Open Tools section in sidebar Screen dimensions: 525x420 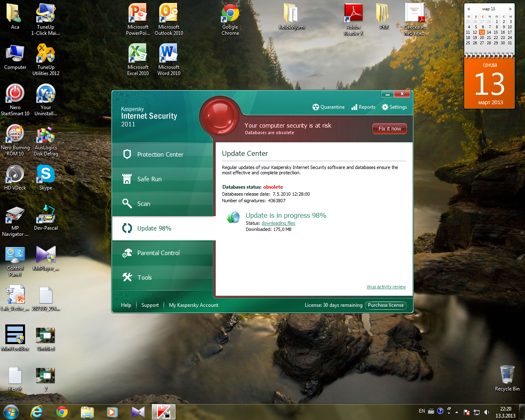click(x=162, y=278)
